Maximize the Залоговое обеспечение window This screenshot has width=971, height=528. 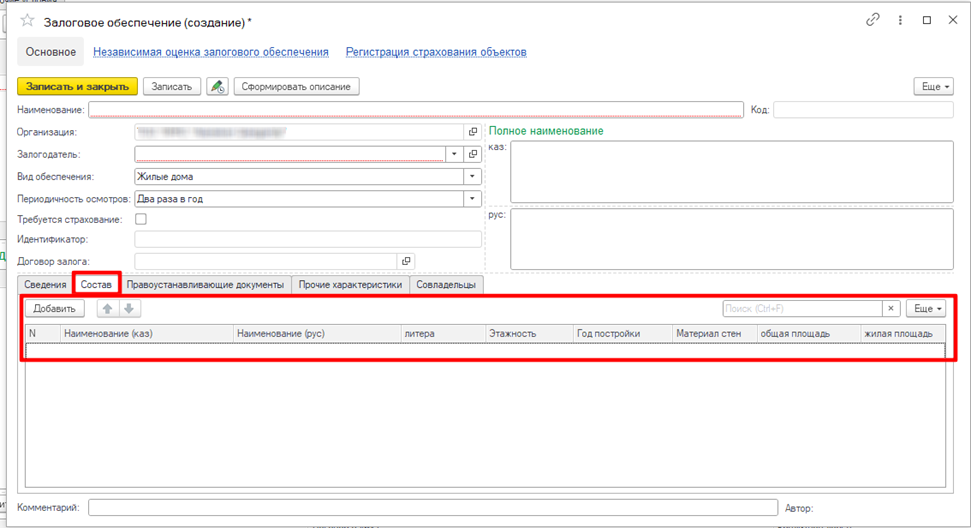(x=927, y=20)
